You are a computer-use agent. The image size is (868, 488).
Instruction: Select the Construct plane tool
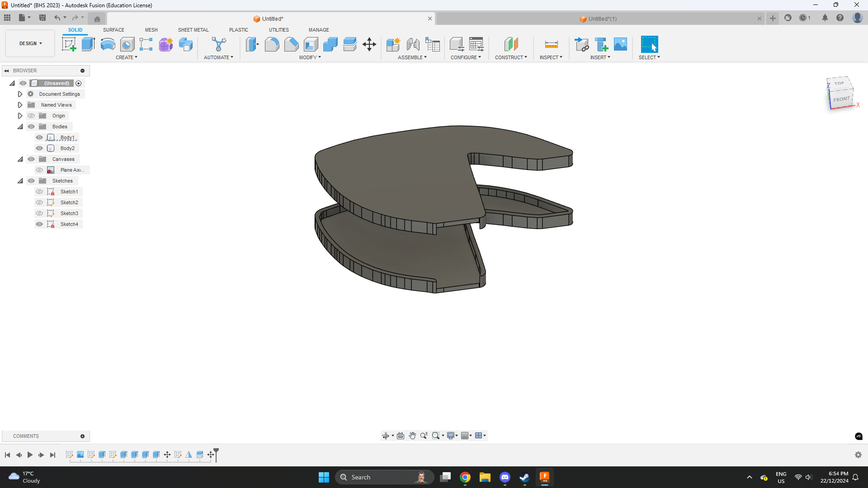pyautogui.click(x=511, y=44)
